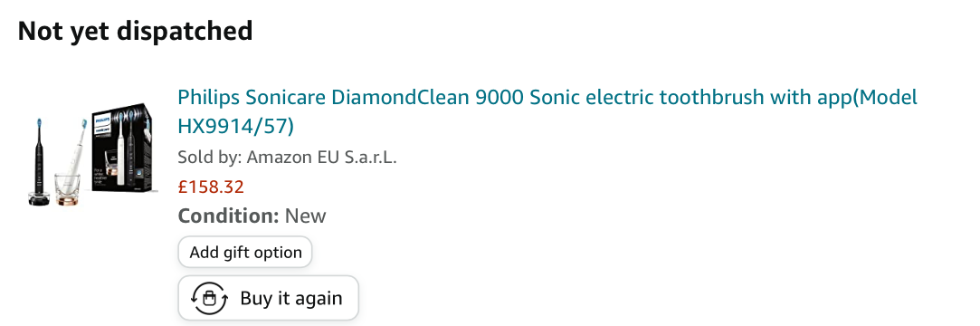
Task: Open the Philips Sonicare DiamondClean 9000 product link
Action: pos(547,112)
